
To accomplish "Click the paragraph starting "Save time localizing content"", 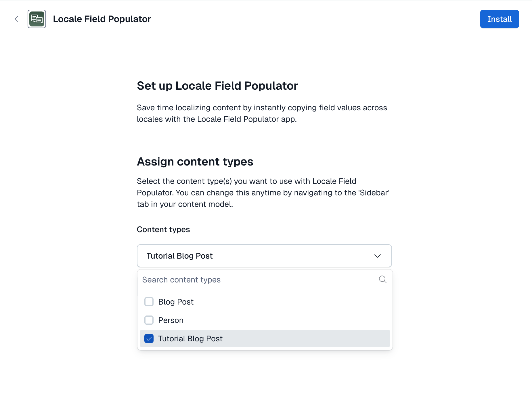I will point(262,113).
